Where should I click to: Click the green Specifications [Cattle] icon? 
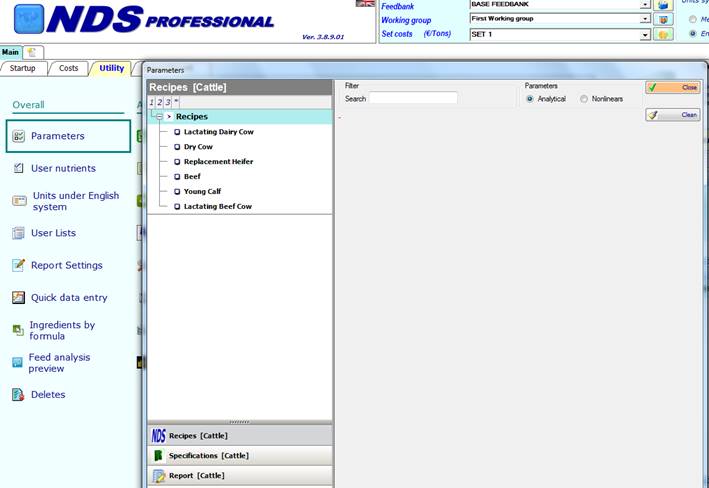point(158,455)
